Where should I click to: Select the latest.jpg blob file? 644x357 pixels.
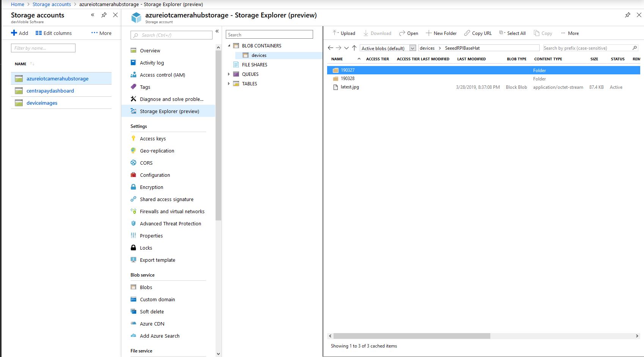click(x=350, y=87)
